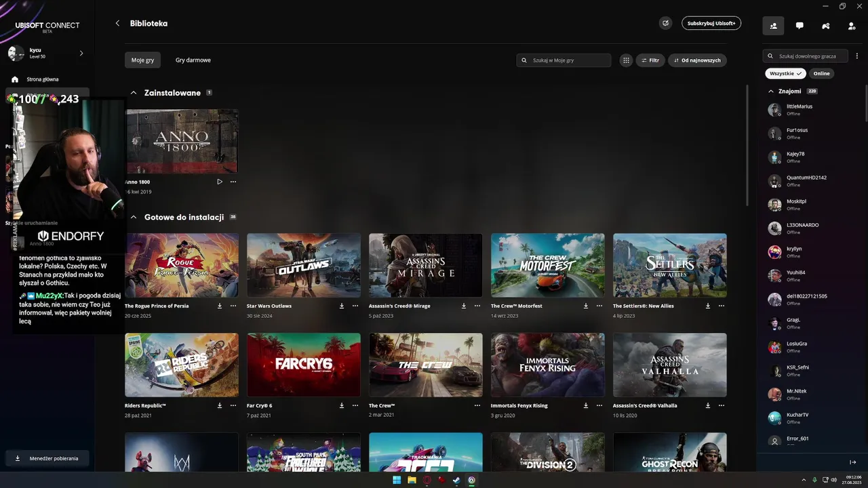Go back using the arrow beside Biblioteka

(x=117, y=23)
